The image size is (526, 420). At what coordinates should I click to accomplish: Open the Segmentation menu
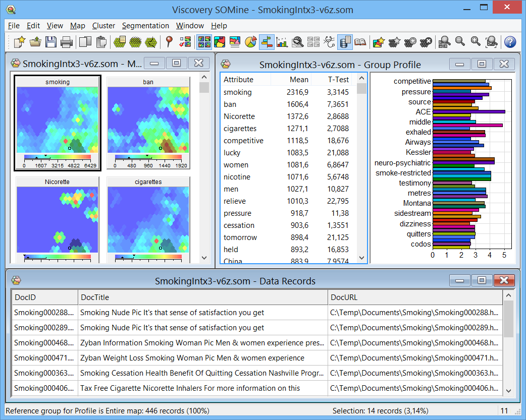145,26
